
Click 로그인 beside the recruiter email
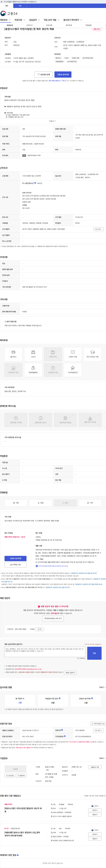point(40,629)
